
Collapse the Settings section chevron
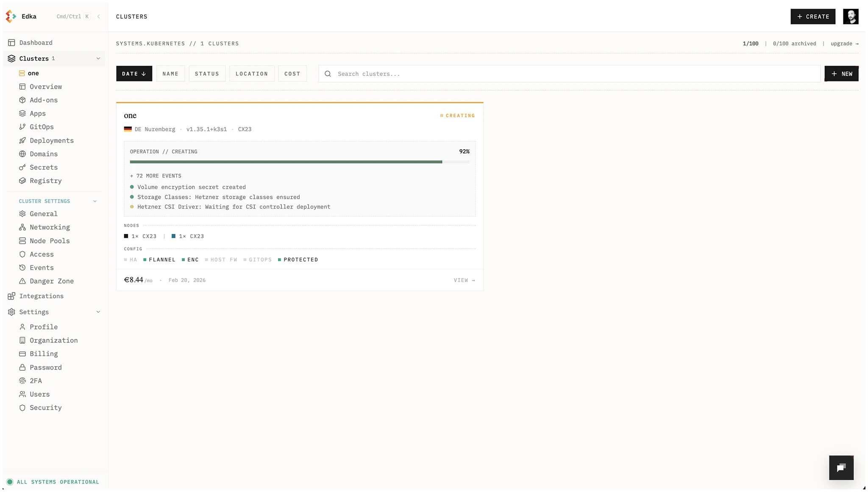[x=98, y=311]
